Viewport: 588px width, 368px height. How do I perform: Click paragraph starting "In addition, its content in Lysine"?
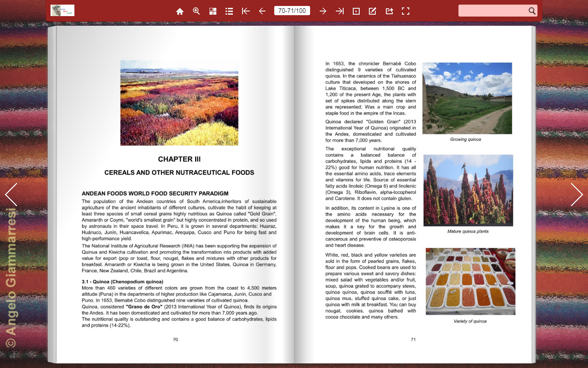point(371,227)
